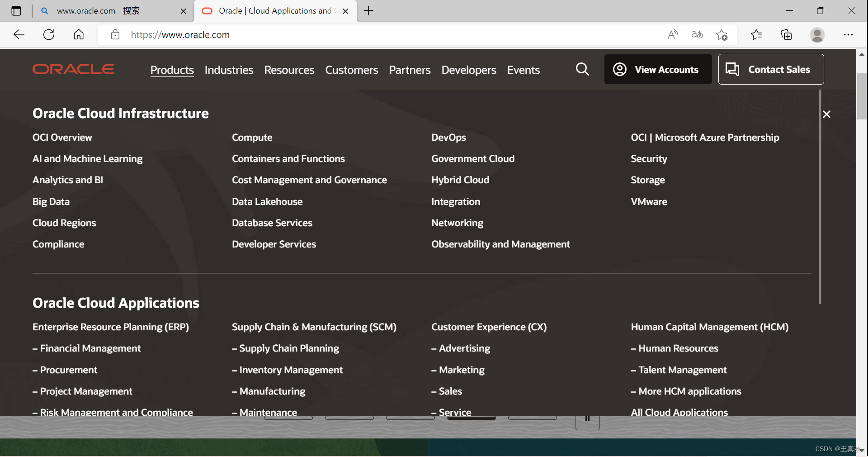
Task: Open Enterprise Resource Planning (ERP)
Action: (x=111, y=327)
